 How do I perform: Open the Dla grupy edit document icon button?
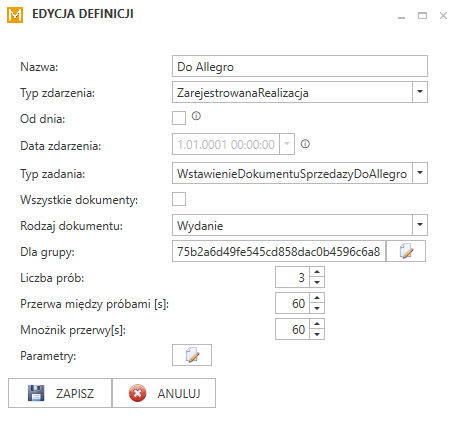tap(406, 251)
